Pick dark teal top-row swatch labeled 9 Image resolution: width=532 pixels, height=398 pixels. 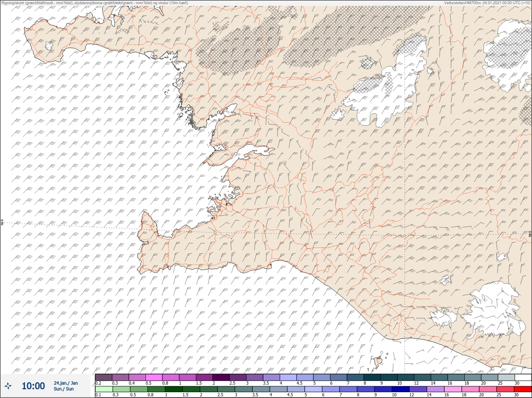[x=389, y=377]
